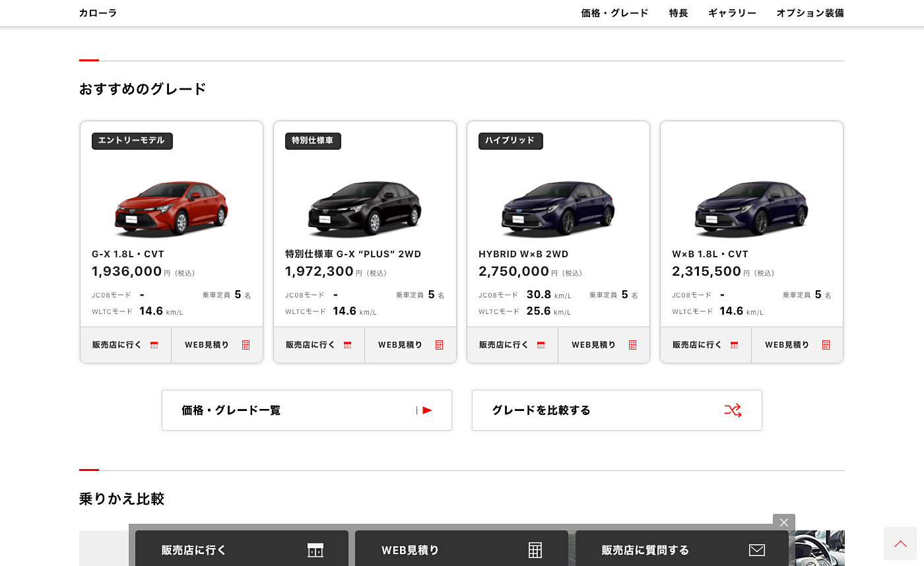Image resolution: width=924 pixels, height=566 pixels.
Task: Click shuffle icon on グレードを比較する
Action: click(x=733, y=410)
